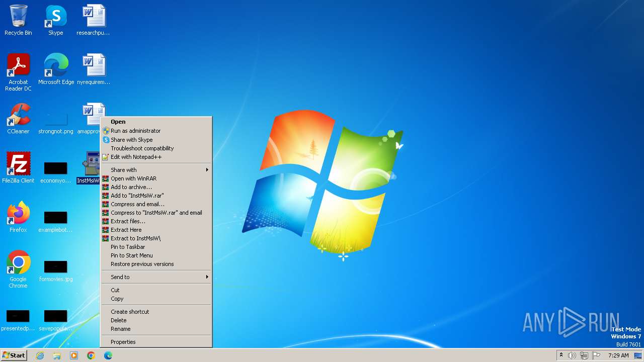
Task: Select FileZilla Client desktop icon
Action: 18,168
